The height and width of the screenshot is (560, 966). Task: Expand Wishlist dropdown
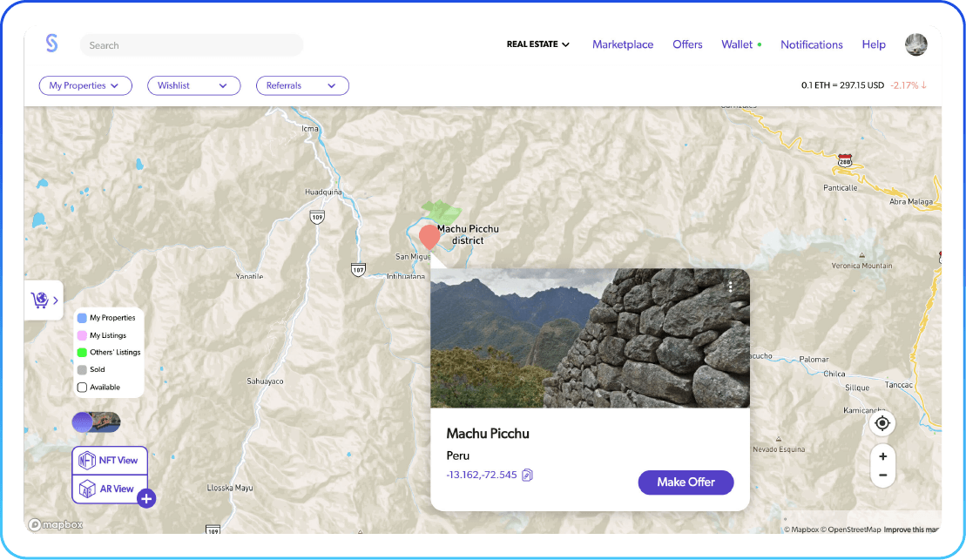click(194, 85)
